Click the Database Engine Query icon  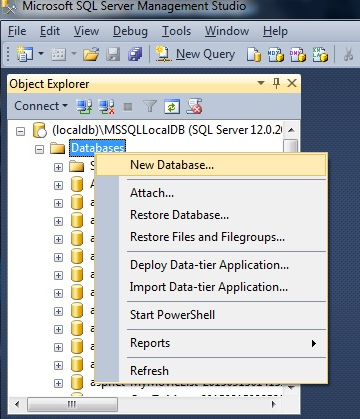click(x=254, y=54)
